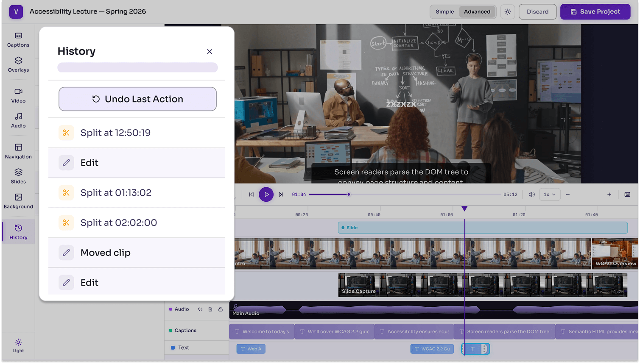This screenshot has height=364, width=640.
Task: Zoom in the timeline with plus
Action: click(x=609, y=195)
